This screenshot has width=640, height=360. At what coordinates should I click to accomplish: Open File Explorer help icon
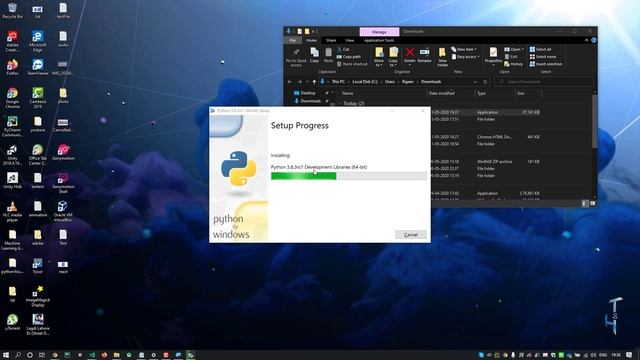tap(593, 40)
